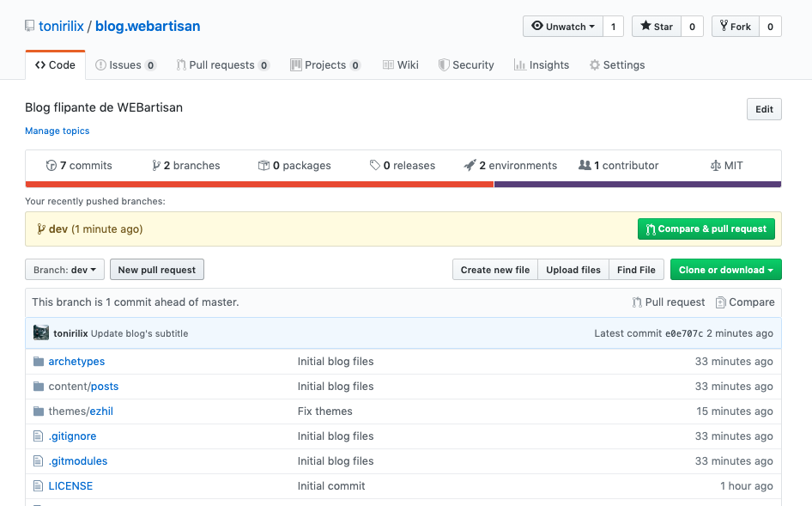Click the watchers count 1

pyautogui.click(x=613, y=27)
